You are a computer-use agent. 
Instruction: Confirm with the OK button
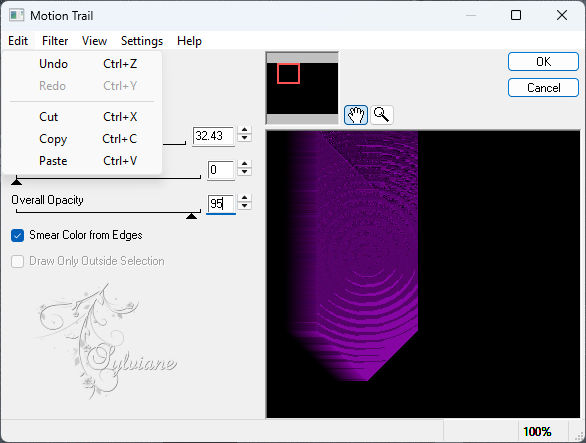(543, 62)
